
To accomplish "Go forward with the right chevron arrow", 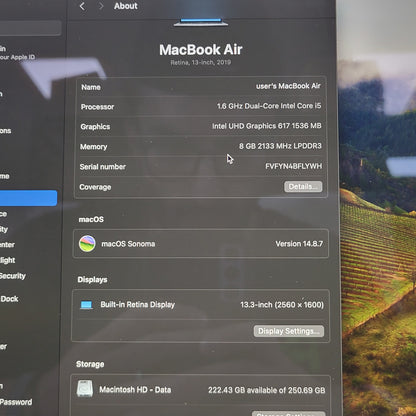I will click(101, 6).
